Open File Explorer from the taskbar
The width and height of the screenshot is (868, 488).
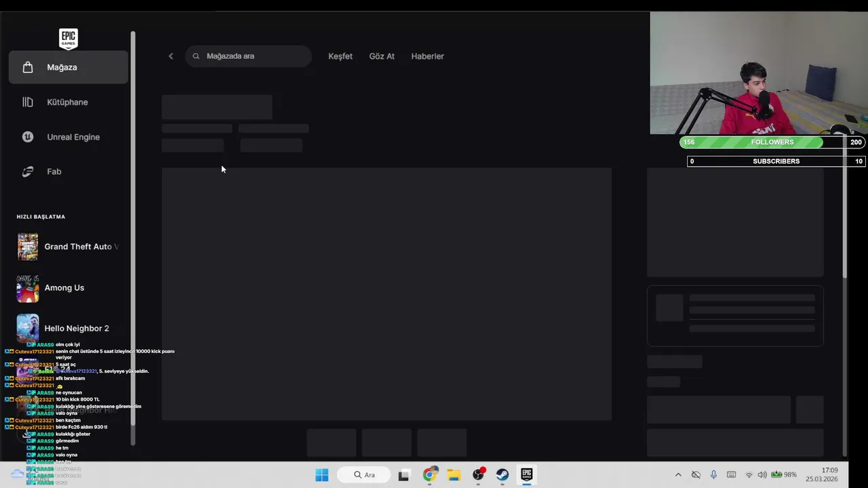[454, 475]
